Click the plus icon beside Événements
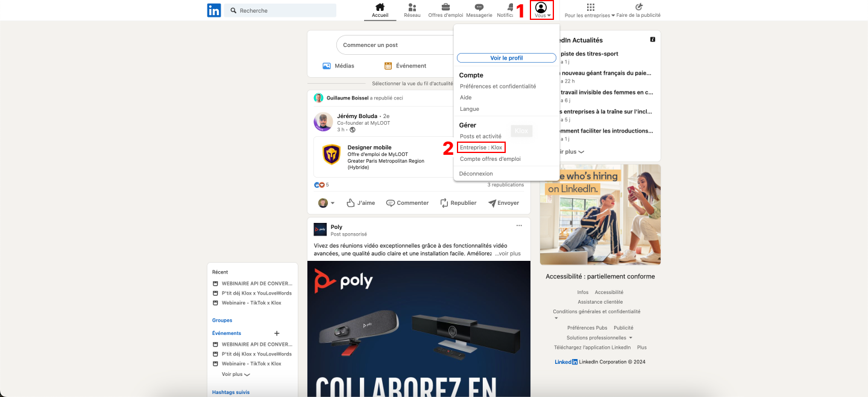The width and height of the screenshot is (868, 397). point(277,333)
